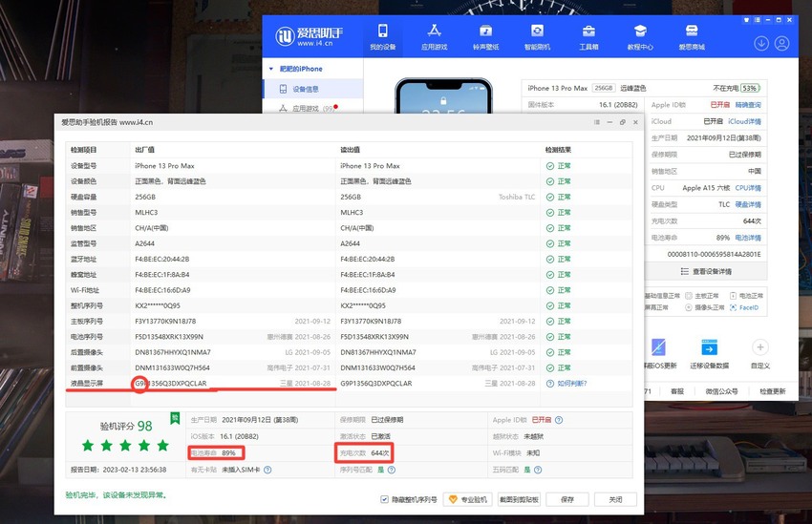Screen dimensions: 812x524
Task: Switch to the 智能刷机 tab
Action: point(537,37)
